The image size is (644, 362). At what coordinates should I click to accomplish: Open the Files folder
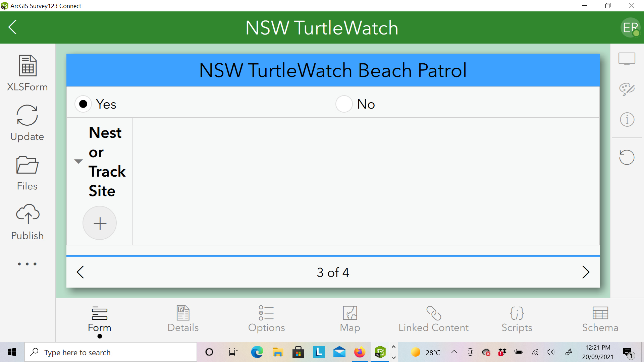click(x=28, y=173)
